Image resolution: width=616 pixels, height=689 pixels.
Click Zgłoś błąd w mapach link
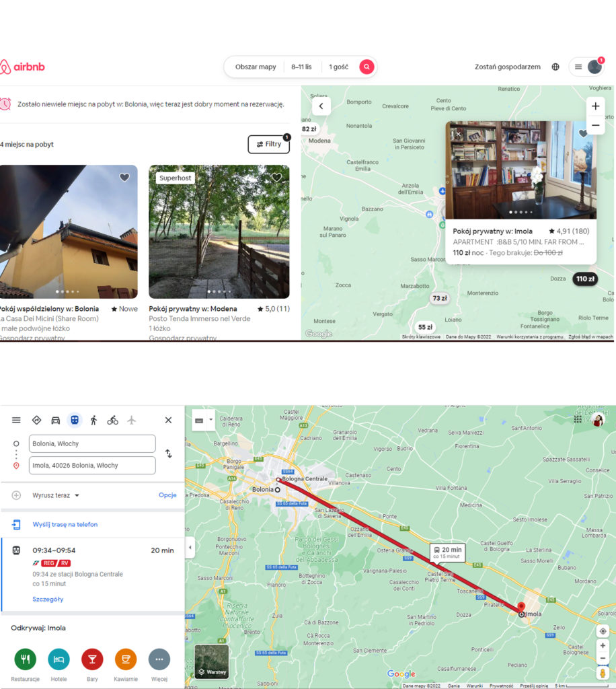coord(590,336)
